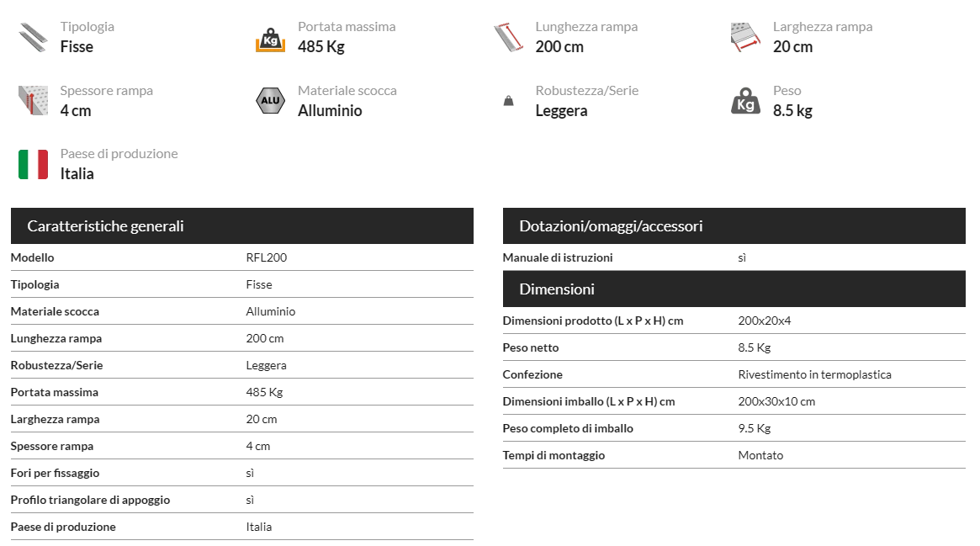Click the Rivestimento in termoplastica value
980x546 pixels.
coord(814,374)
